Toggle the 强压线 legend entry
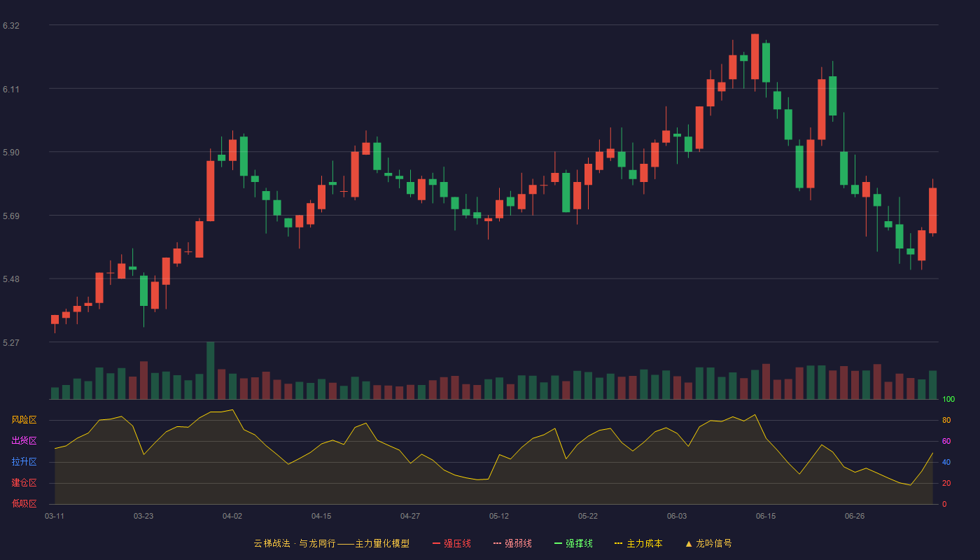The height and width of the screenshot is (560, 980). [x=451, y=543]
